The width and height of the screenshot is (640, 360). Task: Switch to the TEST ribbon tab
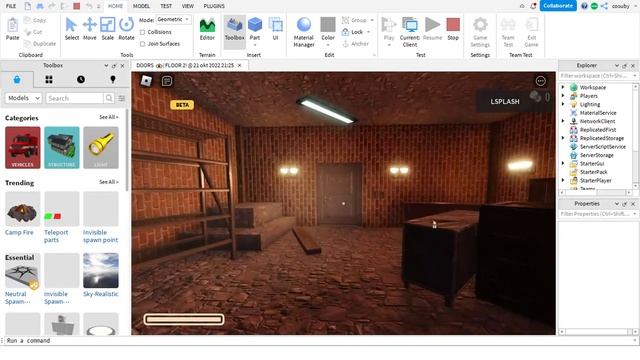click(x=166, y=6)
